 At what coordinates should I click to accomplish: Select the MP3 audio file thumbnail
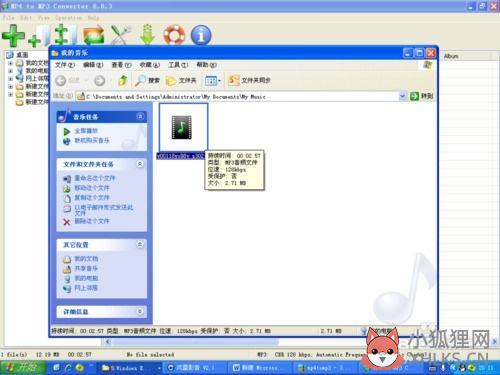[183, 127]
